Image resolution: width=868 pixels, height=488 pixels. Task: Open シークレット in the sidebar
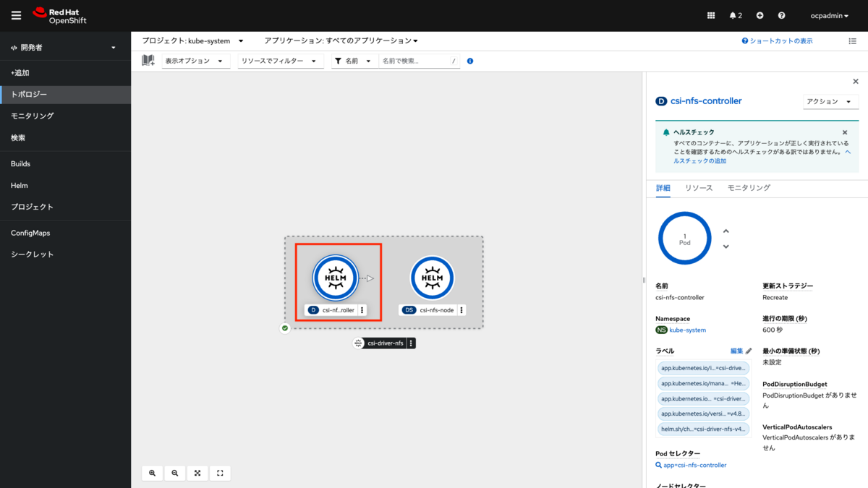pos(66,254)
